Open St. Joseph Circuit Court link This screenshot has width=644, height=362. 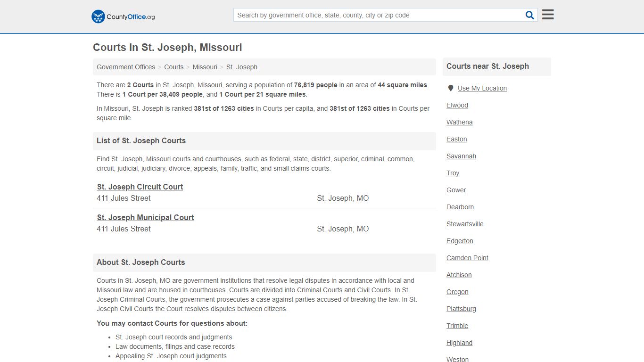click(x=140, y=187)
